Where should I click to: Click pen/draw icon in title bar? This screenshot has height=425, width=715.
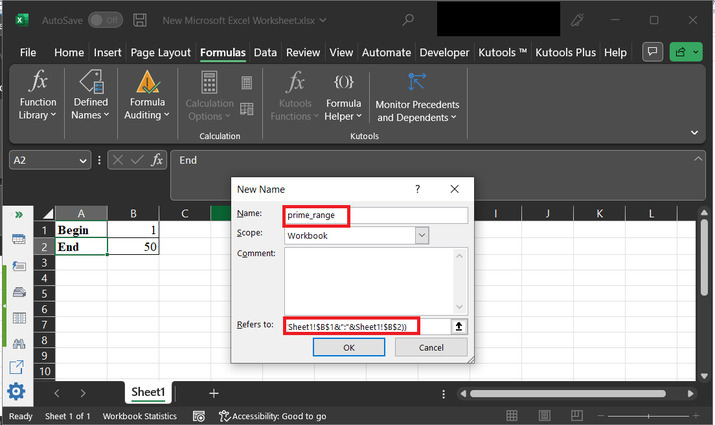coord(577,20)
